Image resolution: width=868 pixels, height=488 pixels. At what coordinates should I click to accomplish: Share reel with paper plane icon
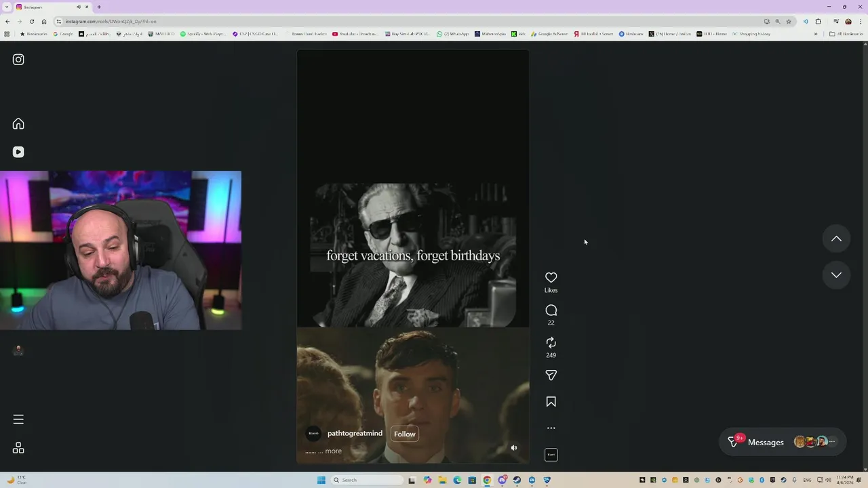pos(551,375)
